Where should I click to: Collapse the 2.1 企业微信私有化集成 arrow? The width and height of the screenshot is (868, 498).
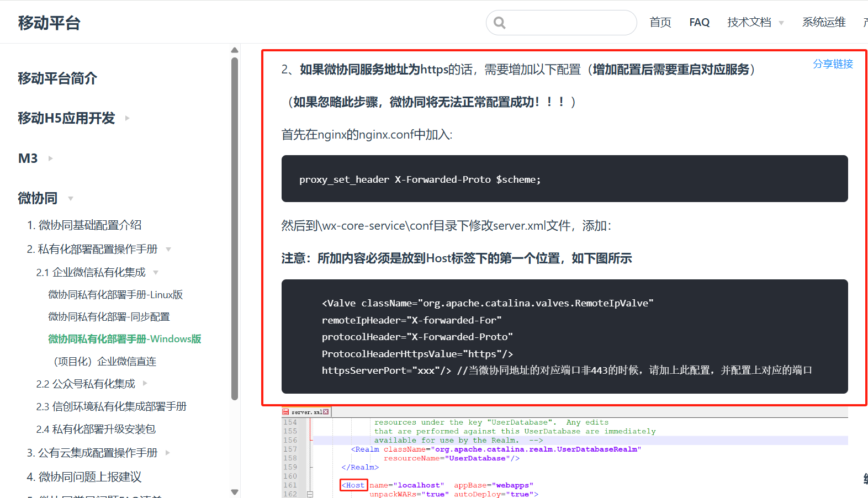click(x=156, y=273)
